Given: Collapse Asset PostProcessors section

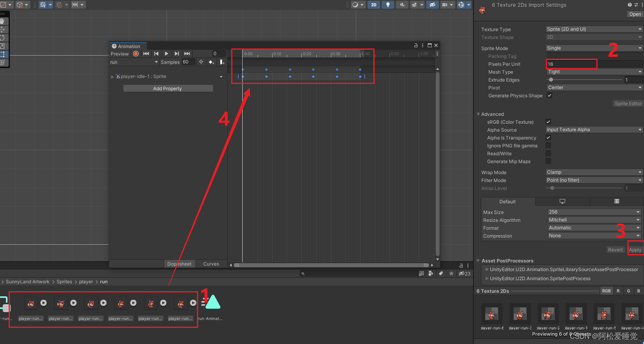Looking at the screenshot, I should coord(478,261).
